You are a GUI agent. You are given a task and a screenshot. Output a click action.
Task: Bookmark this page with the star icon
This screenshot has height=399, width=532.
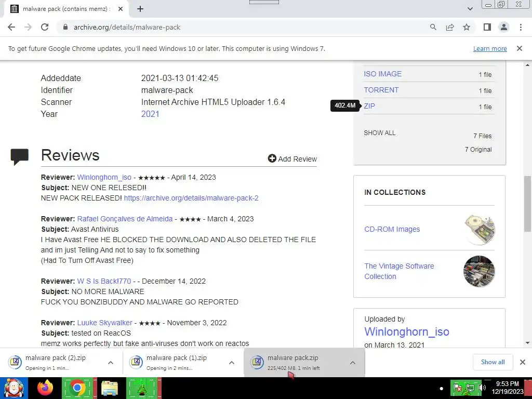[x=467, y=27]
